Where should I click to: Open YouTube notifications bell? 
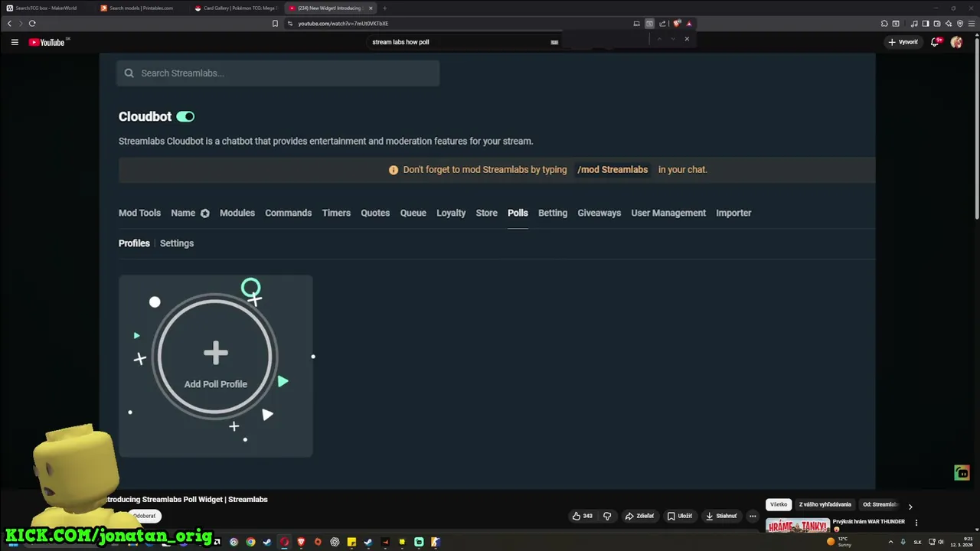[935, 42]
